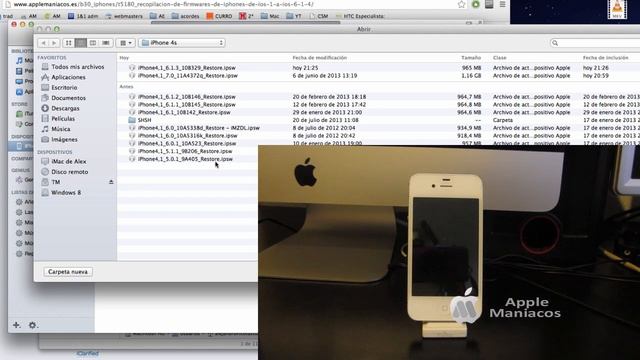This screenshot has height=360, width=640.
Task: Click the plus button in iTunes window
Action: 16,325
